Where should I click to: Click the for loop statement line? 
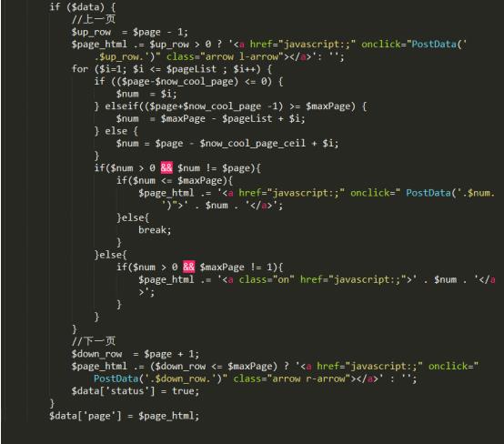(x=172, y=69)
